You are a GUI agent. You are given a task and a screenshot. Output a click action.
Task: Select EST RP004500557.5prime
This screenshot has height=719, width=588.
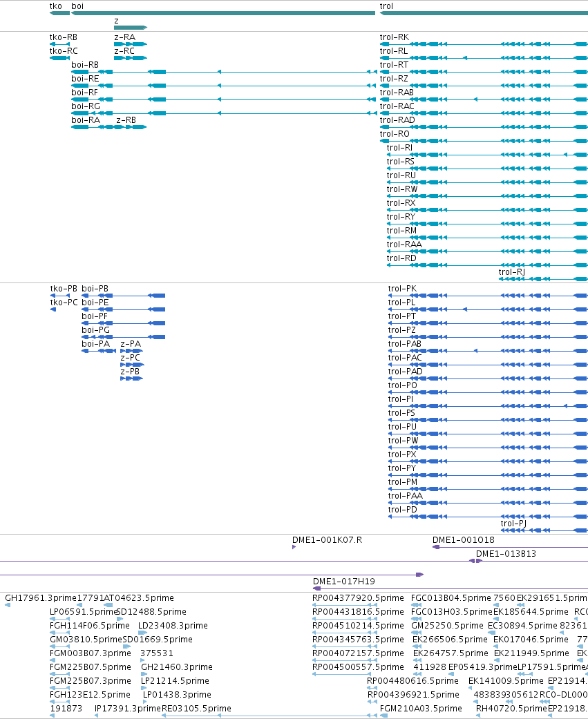coord(358,667)
